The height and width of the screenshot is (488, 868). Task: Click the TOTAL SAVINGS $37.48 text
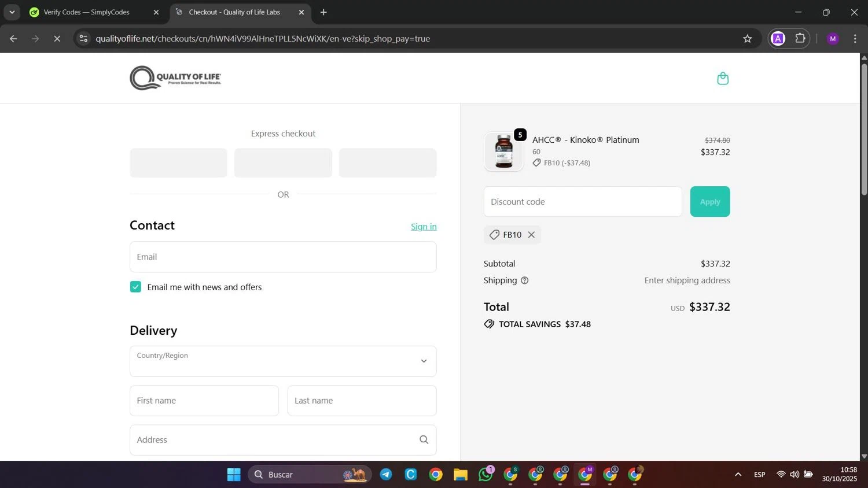[x=545, y=324]
